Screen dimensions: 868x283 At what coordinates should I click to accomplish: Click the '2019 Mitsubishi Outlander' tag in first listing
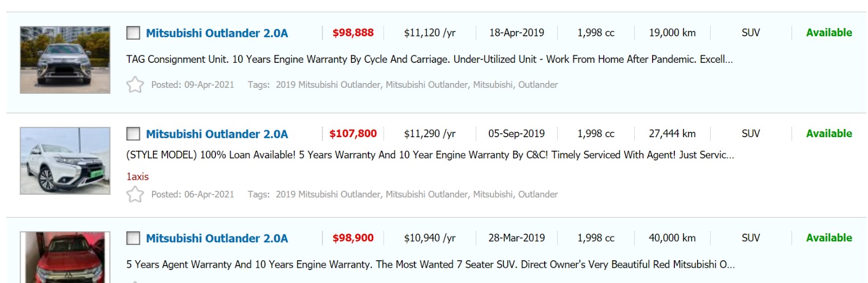(x=328, y=85)
